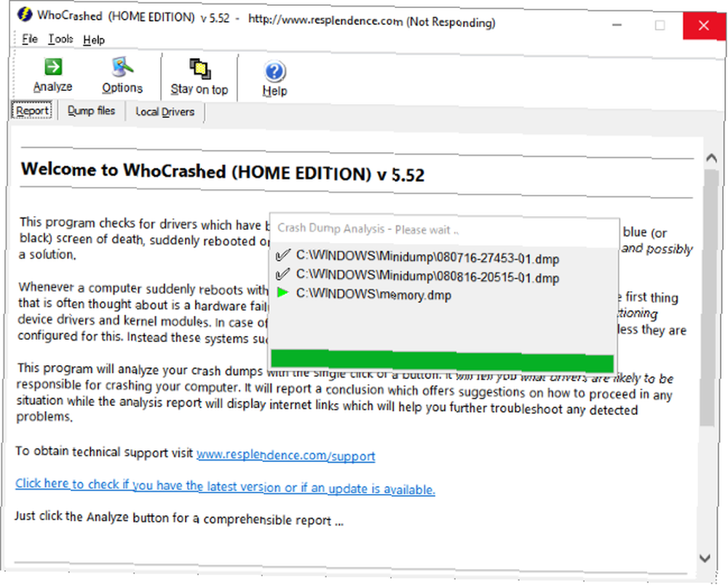This screenshot has height=585, width=728.
Task: Toggle the Stay on top icon
Action: pos(200,68)
